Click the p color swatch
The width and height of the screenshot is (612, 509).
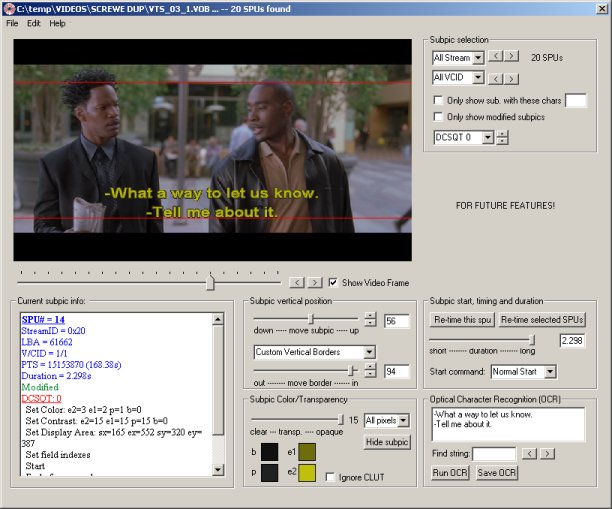(x=269, y=473)
